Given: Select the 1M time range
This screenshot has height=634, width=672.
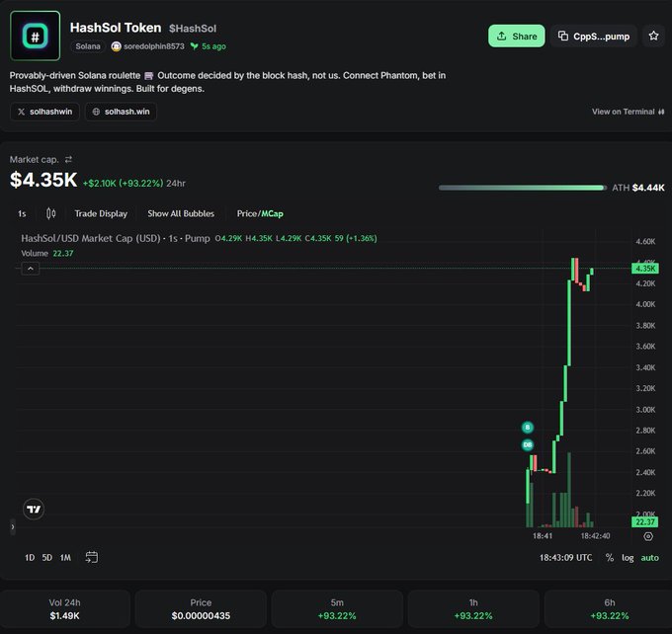Looking at the screenshot, I should (x=65, y=558).
